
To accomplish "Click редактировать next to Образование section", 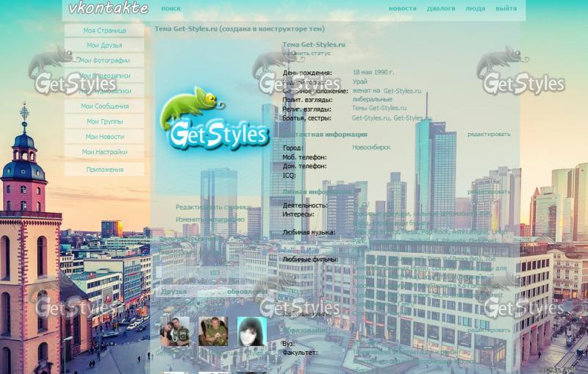I will coord(489,331).
